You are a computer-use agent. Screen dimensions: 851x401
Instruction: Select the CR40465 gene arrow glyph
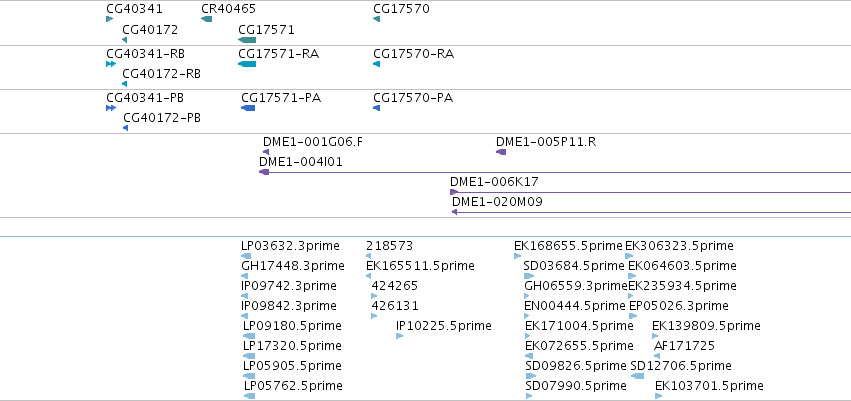click(x=206, y=20)
